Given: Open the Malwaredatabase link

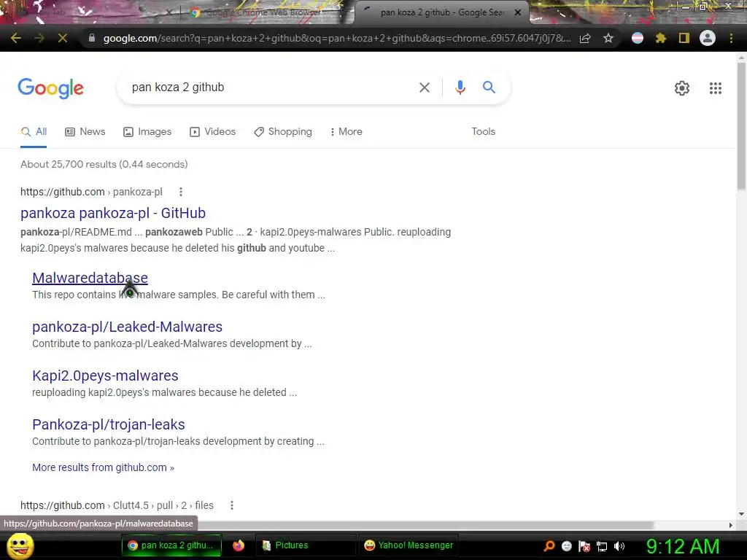Looking at the screenshot, I should tap(90, 278).
